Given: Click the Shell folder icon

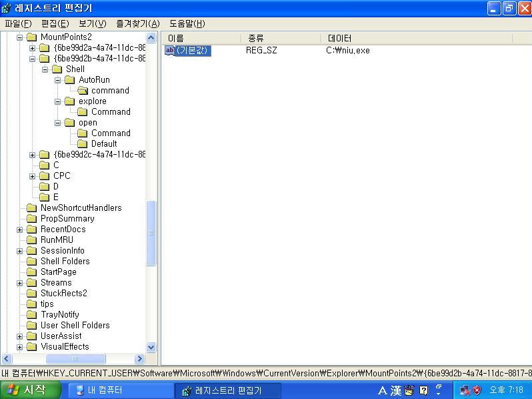Looking at the screenshot, I should coord(57,69).
